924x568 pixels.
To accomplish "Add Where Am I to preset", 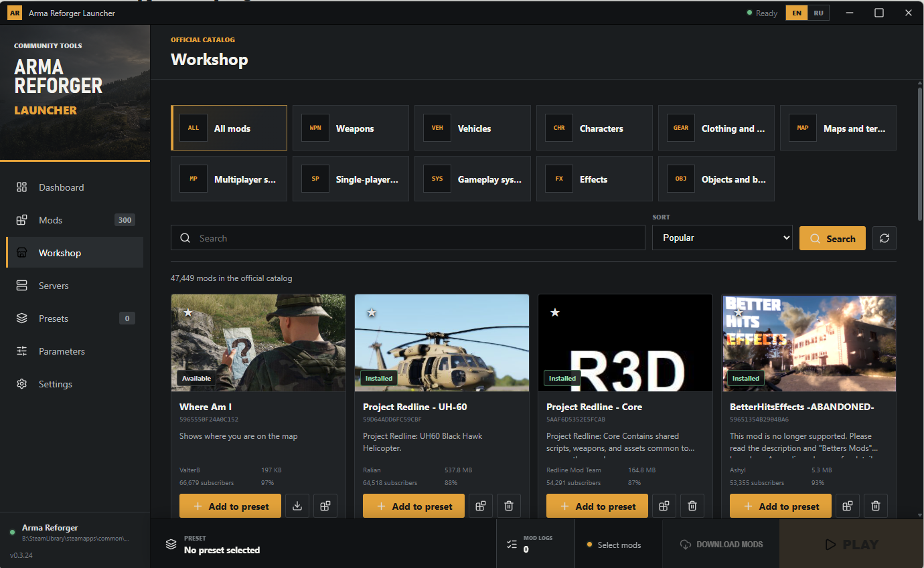I will 230,506.
